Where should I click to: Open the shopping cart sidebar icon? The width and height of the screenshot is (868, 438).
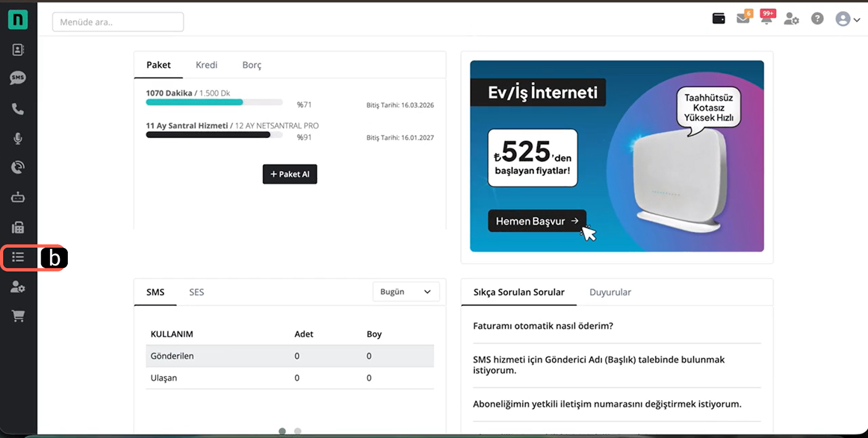pyautogui.click(x=18, y=316)
